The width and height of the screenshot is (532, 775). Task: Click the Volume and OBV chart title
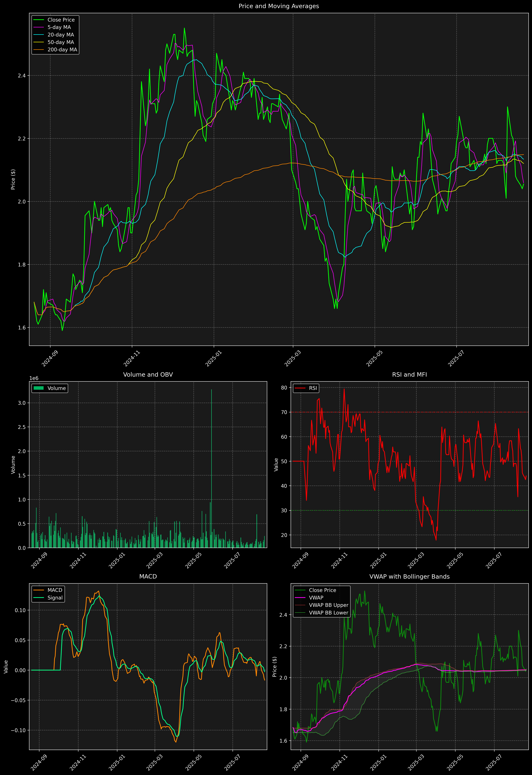tap(148, 374)
